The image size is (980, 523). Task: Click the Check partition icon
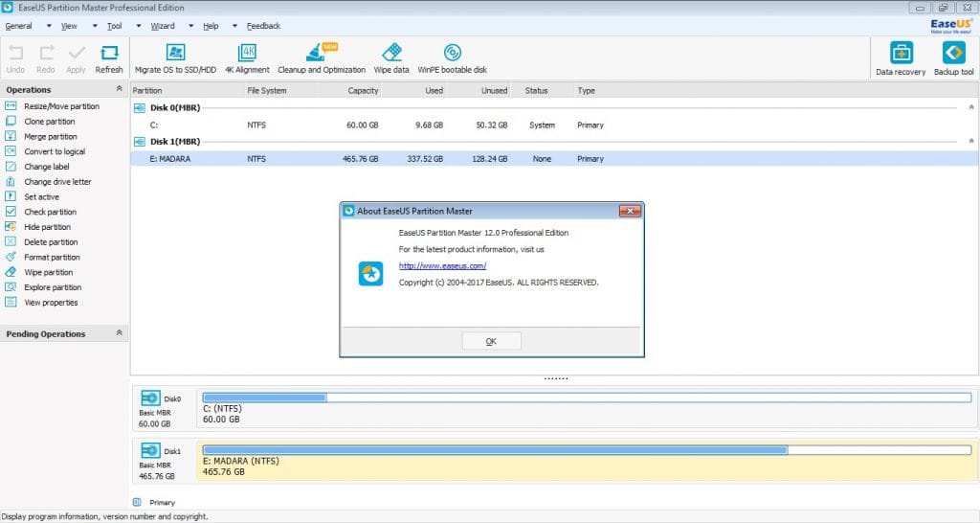point(11,212)
